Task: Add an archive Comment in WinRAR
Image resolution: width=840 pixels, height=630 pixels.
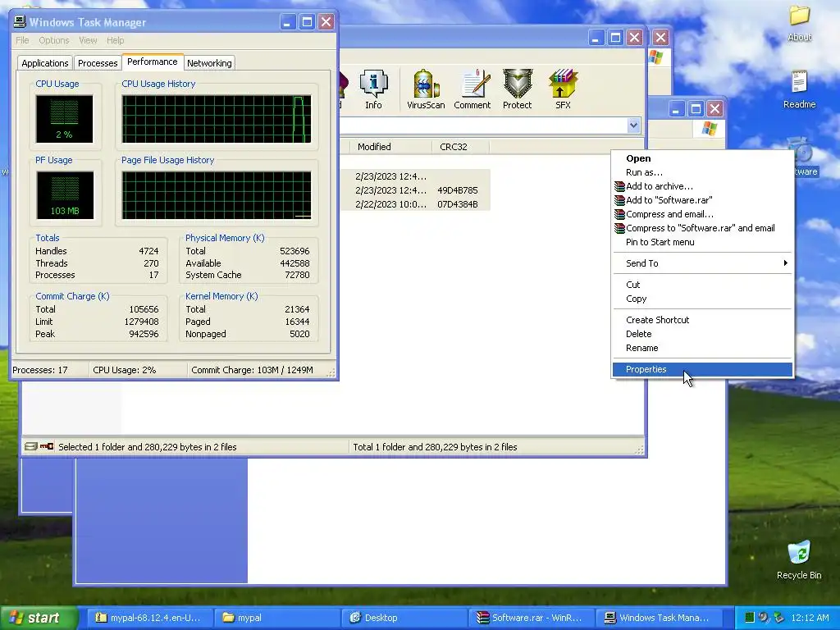Action: click(472, 89)
